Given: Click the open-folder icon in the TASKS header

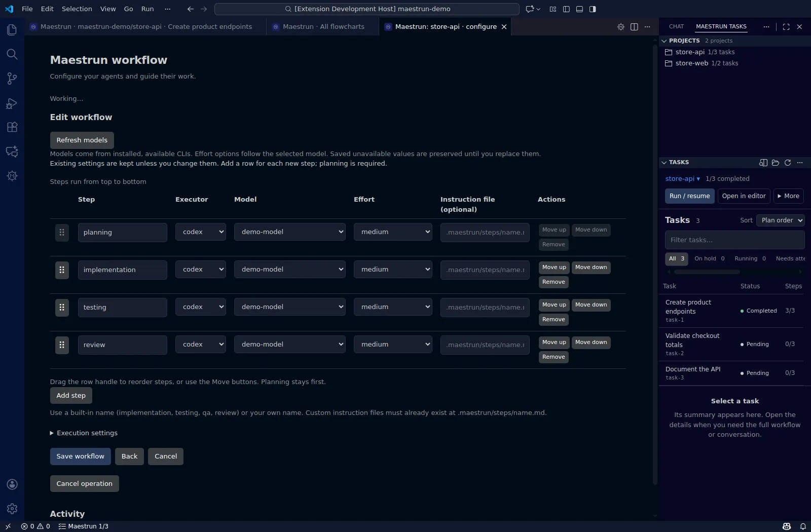Looking at the screenshot, I should click(x=776, y=163).
